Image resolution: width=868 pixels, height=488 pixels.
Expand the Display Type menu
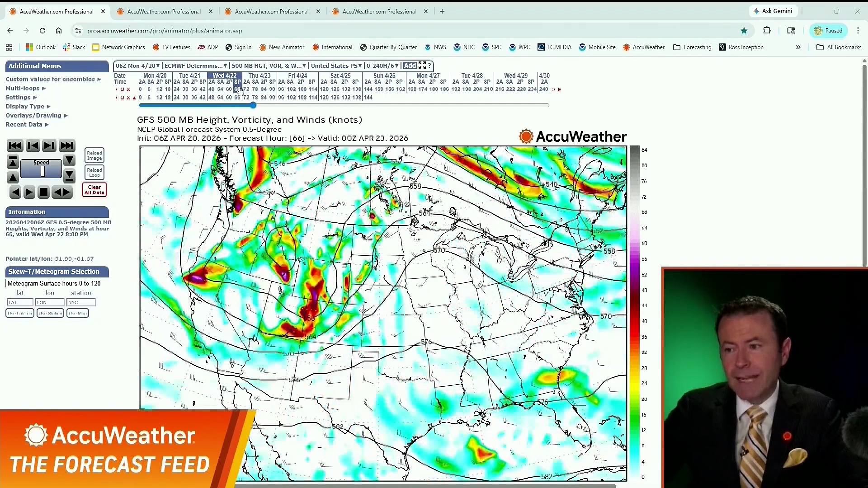(x=28, y=106)
